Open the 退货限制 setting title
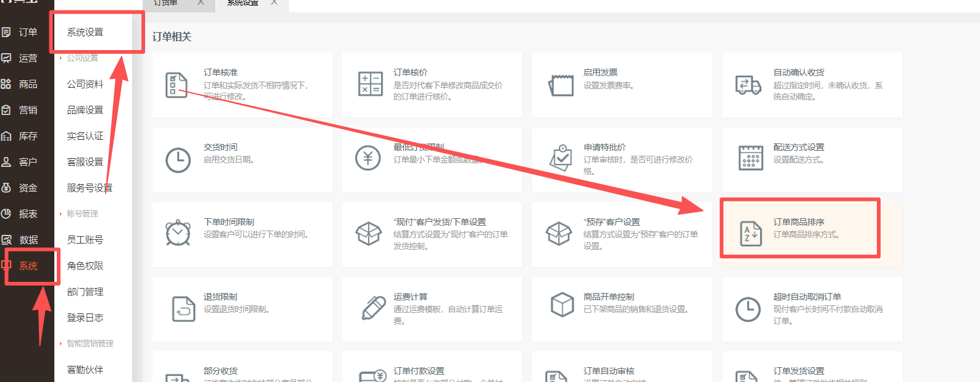 (x=220, y=297)
